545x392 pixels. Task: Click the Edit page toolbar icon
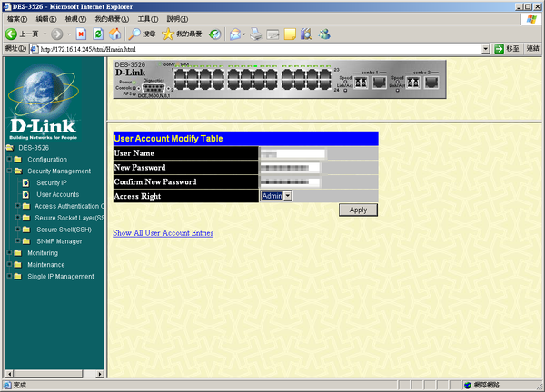[x=272, y=34]
